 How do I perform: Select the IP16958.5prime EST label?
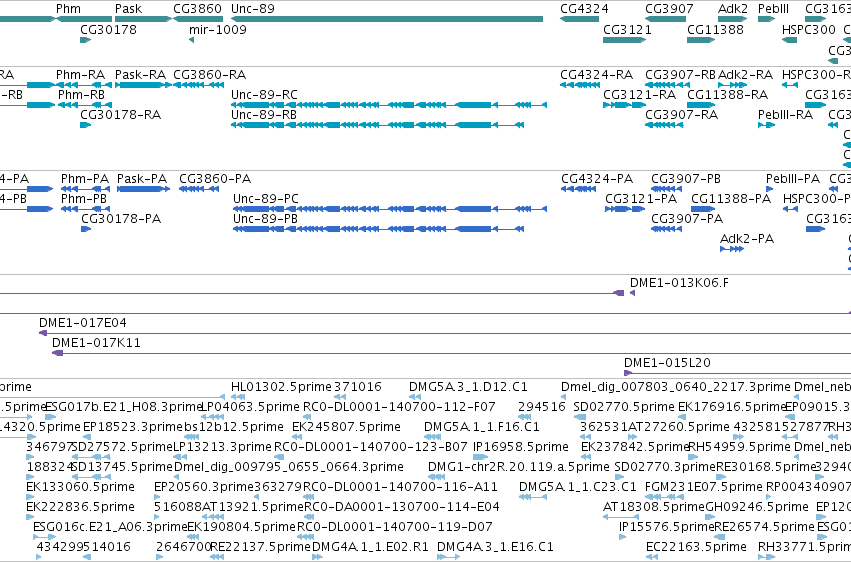click(x=521, y=447)
